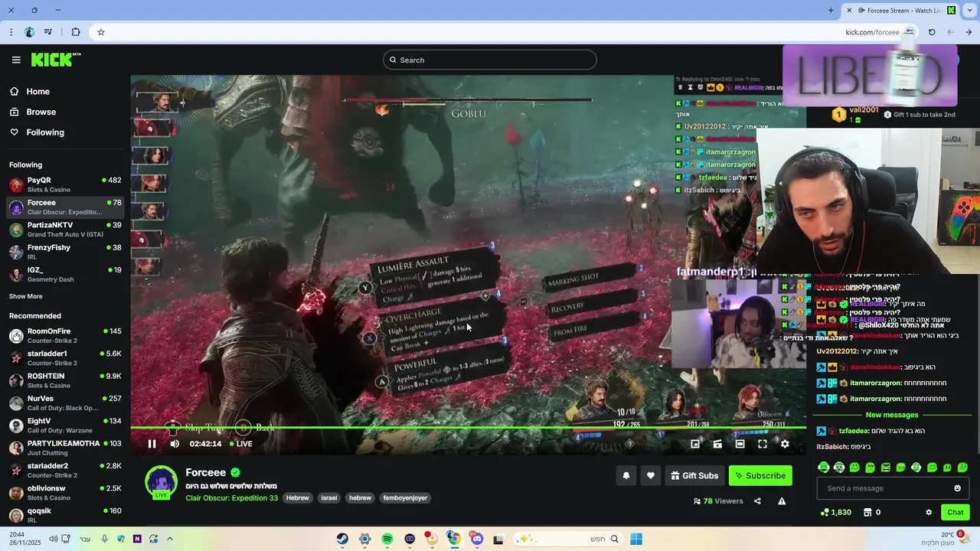980x551 pixels.
Task: Open video player settings gear
Action: [x=785, y=444]
